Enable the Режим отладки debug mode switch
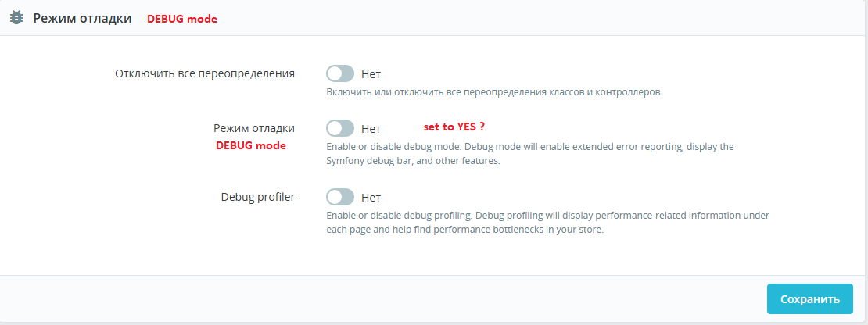 [x=340, y=128]
